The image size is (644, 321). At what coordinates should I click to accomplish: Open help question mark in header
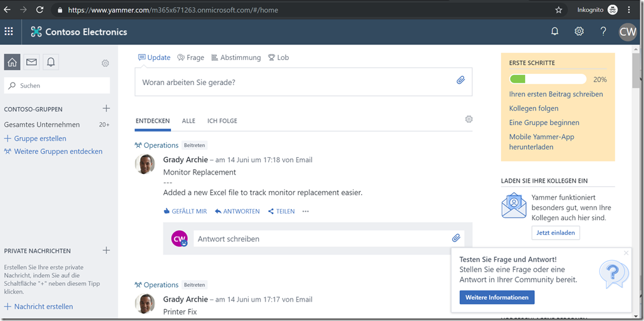pyautogui.click(x=603, y=32)
